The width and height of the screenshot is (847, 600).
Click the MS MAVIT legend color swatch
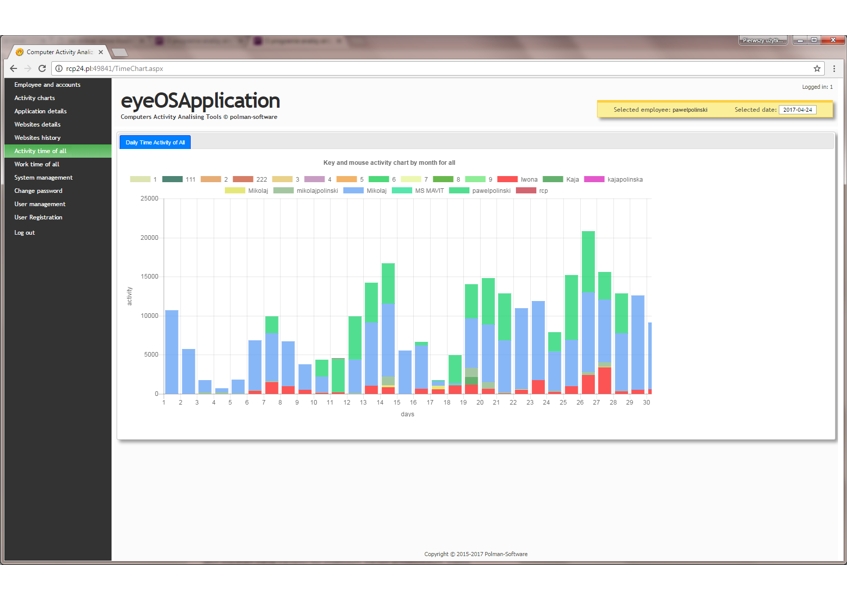coord(401,190)
